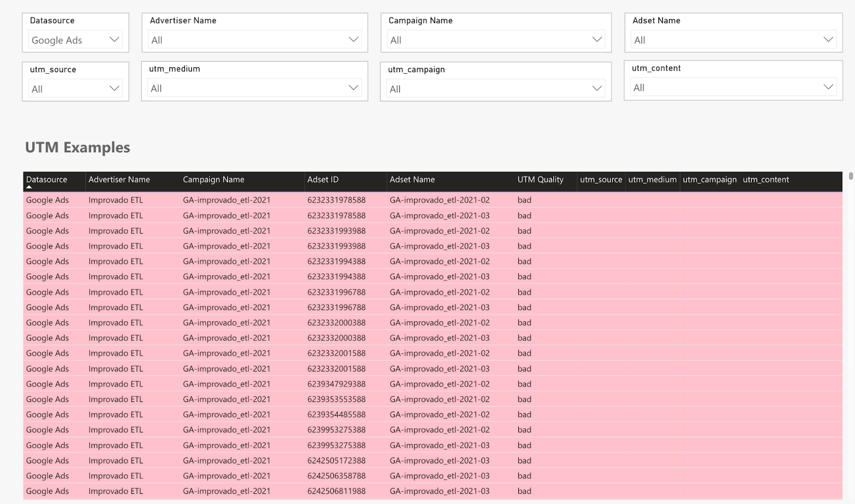This screenshot has width=855, height=504.
Task: Click the Adset ID 6239347929388 cell
Action: tap(336, 384)
